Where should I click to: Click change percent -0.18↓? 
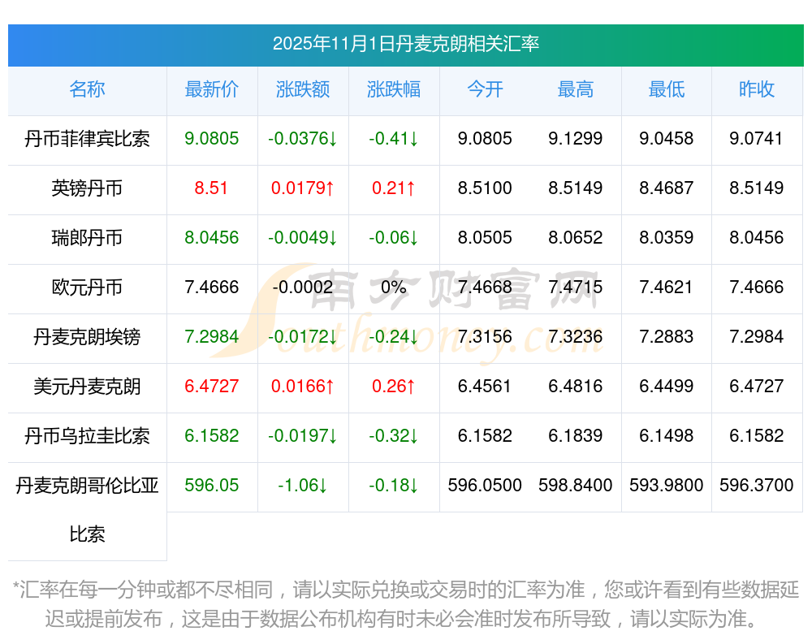pyautogui.click(x=394, y=485)
